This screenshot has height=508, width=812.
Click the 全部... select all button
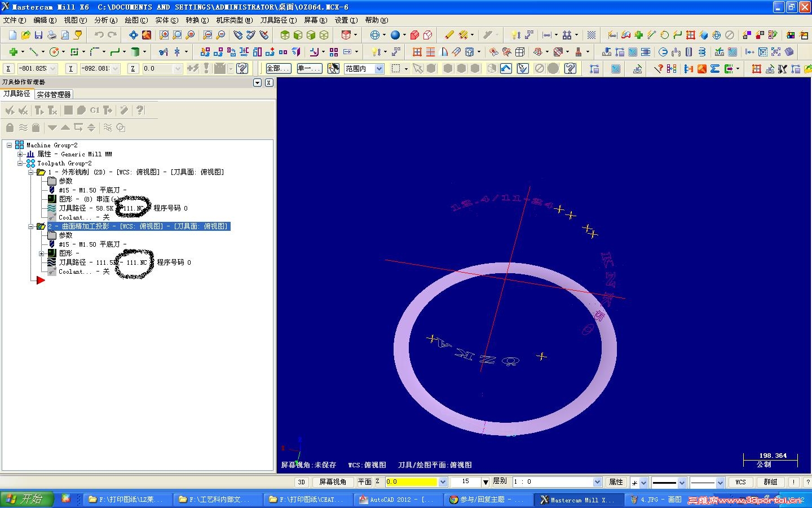click(x=279, y=69)
